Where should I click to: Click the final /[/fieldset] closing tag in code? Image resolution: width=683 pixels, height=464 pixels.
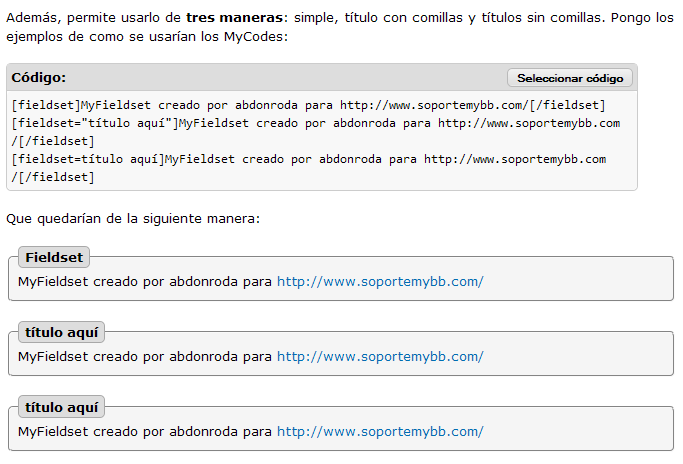[x=53, y=177]
